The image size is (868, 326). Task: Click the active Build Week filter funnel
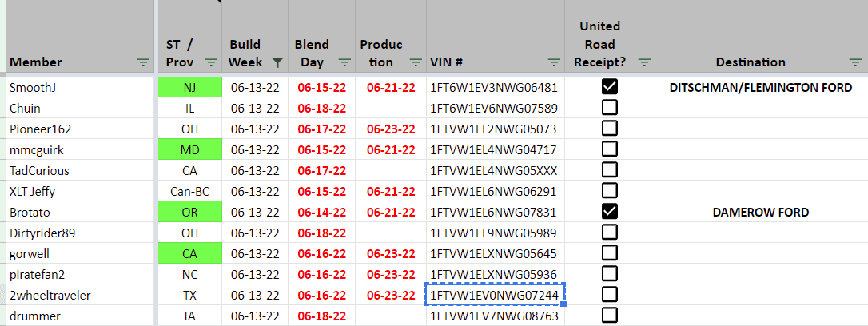[x=277, y=62]
